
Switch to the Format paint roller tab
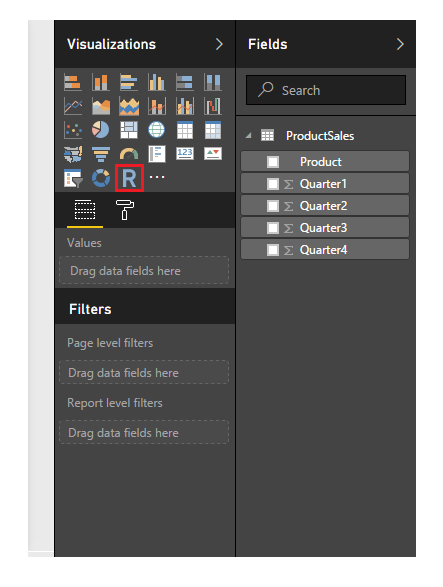[125, 210]
